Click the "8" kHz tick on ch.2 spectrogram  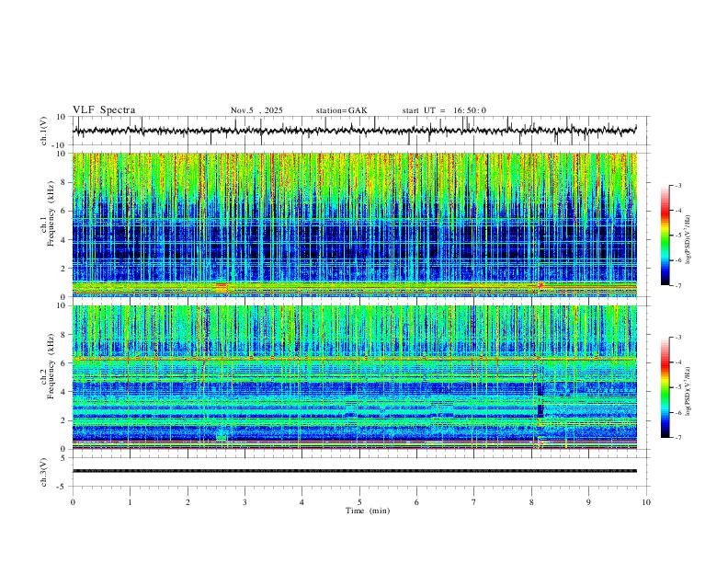coord(63,335)
